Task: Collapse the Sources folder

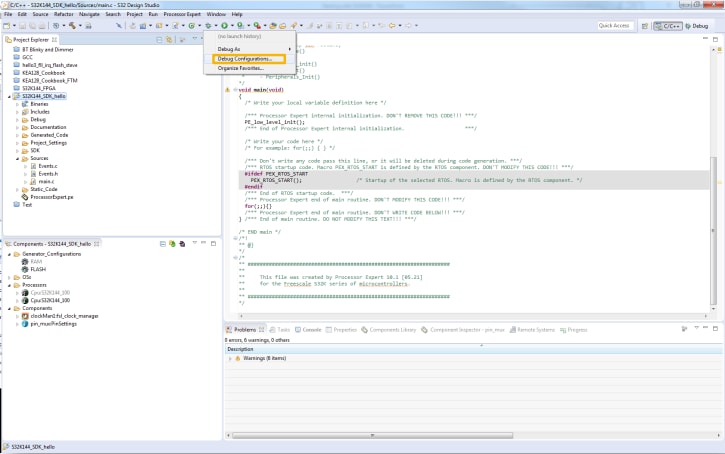Action: pos(18,158)
